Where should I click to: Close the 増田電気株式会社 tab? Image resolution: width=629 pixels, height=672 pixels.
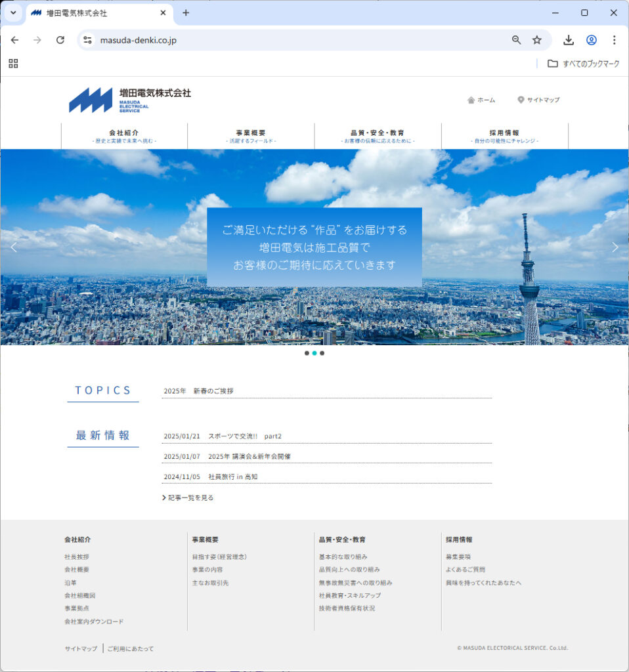coord(163,13)
